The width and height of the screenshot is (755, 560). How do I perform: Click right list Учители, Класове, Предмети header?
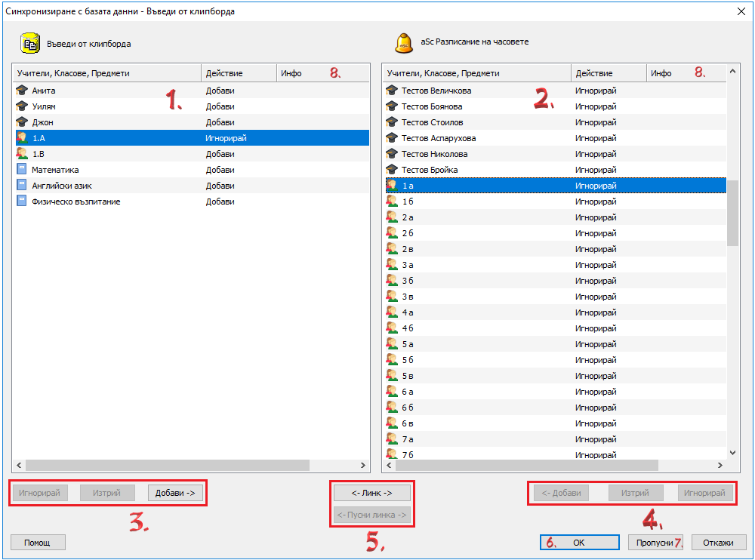476,73
